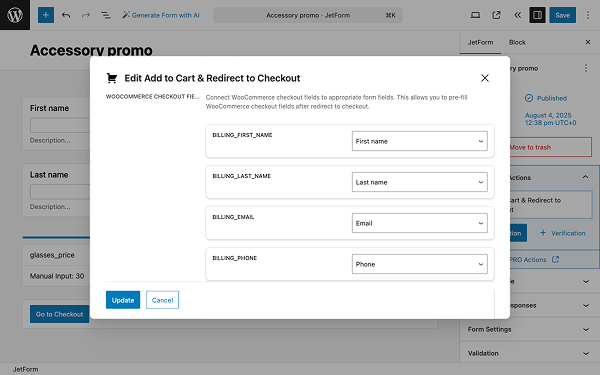Open the BILLING_EMAIL field dropdown

pos(419,223)
